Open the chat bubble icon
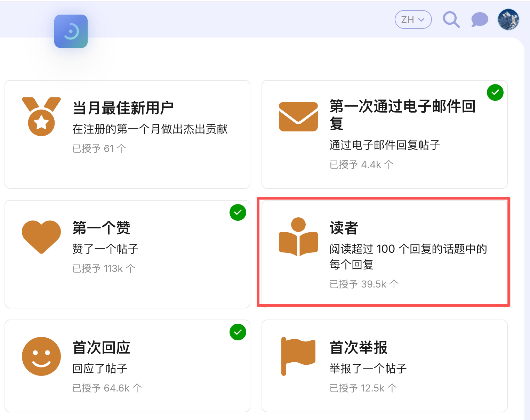530x420 pixels. click(480, 19)
